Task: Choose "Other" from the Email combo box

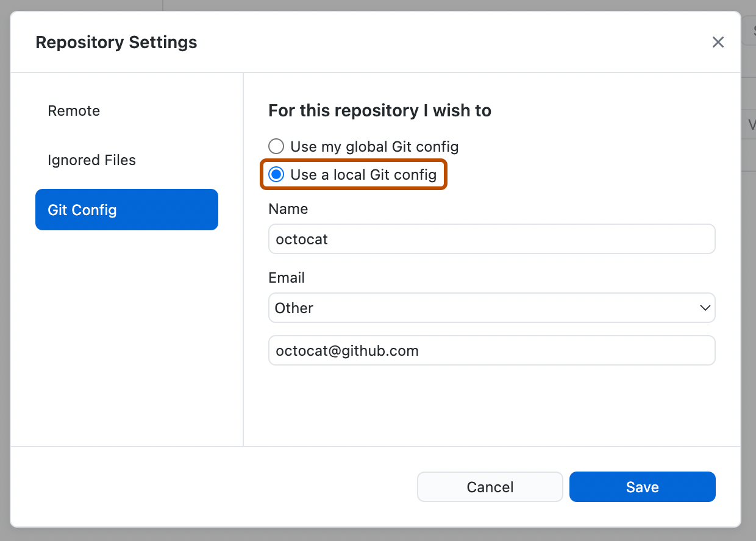Action: click(491, 308)
